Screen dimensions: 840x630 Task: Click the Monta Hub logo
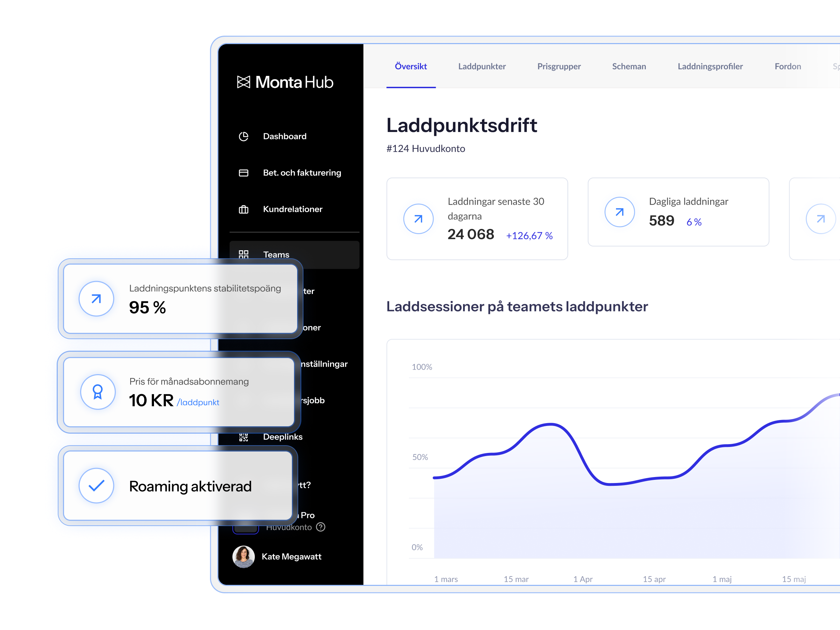(x=285, y=82)
